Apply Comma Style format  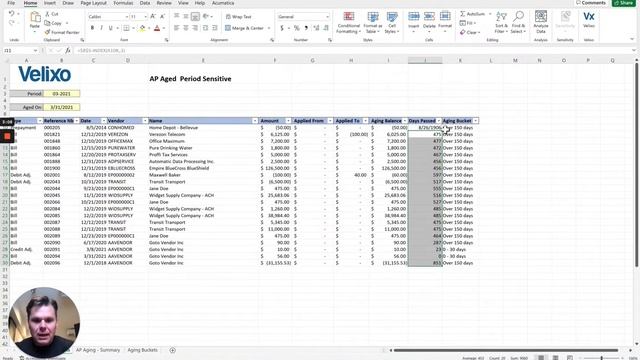coord(306,28)
